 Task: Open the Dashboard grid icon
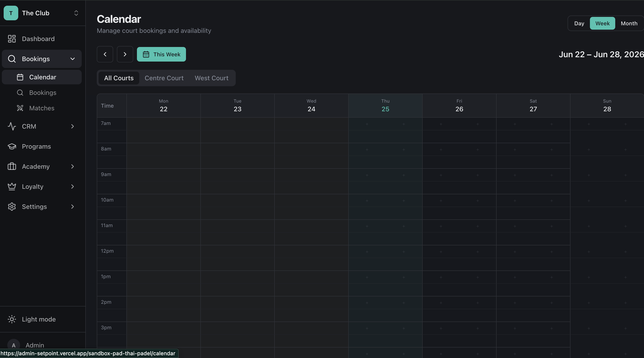tap(12, 39)
